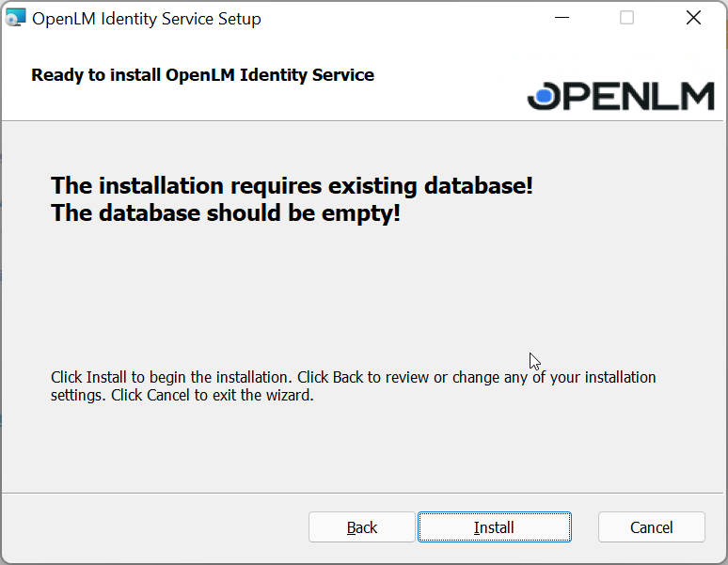Click the 'OpenLM Identity Service Setup' title text
This screenshot has height=565, width=728.
pos(147,19)
